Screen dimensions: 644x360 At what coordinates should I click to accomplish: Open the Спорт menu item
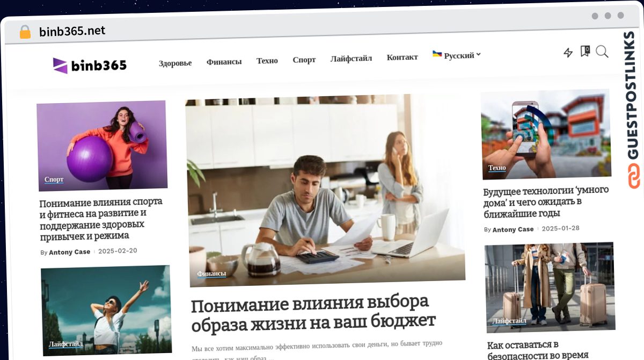point(304,60)
